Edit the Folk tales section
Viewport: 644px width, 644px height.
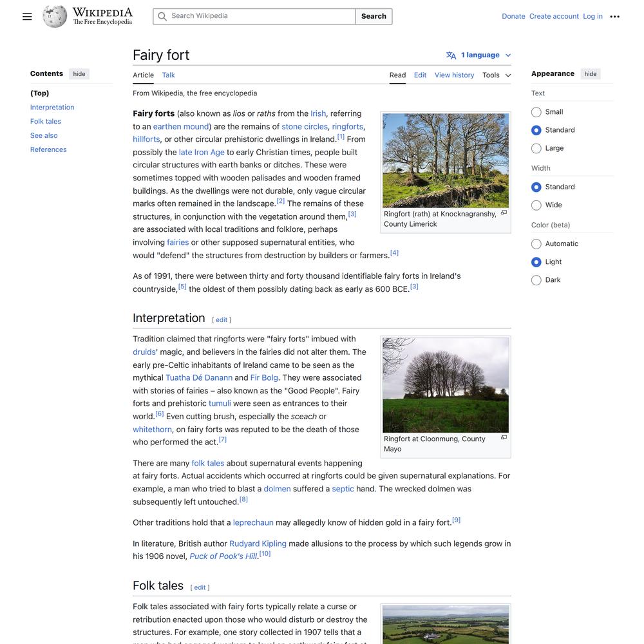tap(200, 588)
